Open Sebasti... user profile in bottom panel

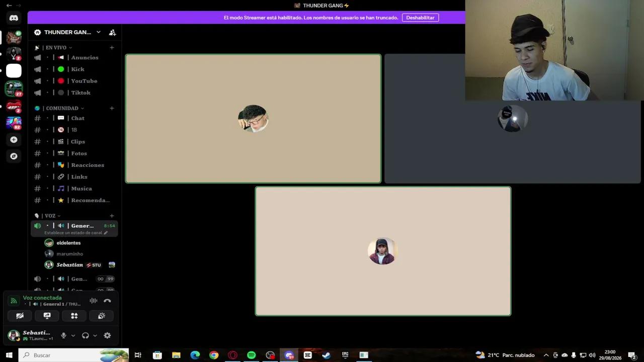tap(30, 335)
